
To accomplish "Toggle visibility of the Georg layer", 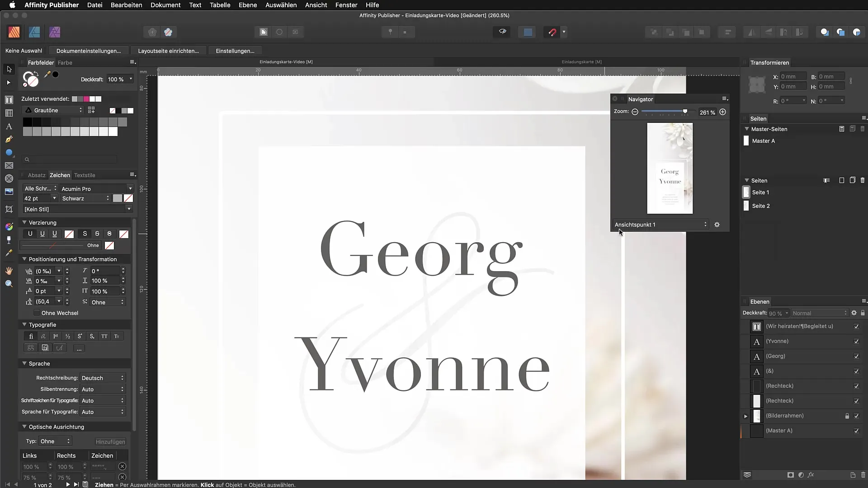I will [856, 357].
